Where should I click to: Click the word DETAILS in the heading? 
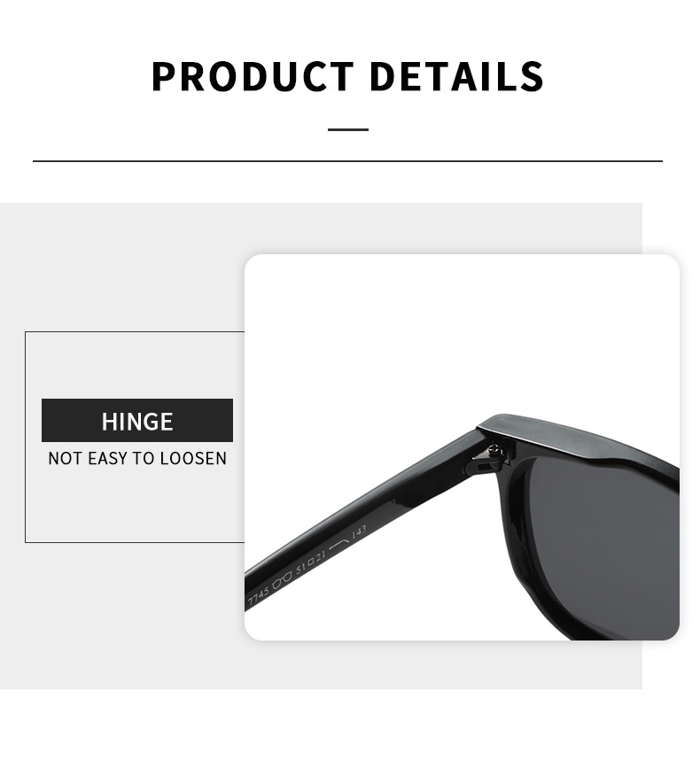coord(457,76)
